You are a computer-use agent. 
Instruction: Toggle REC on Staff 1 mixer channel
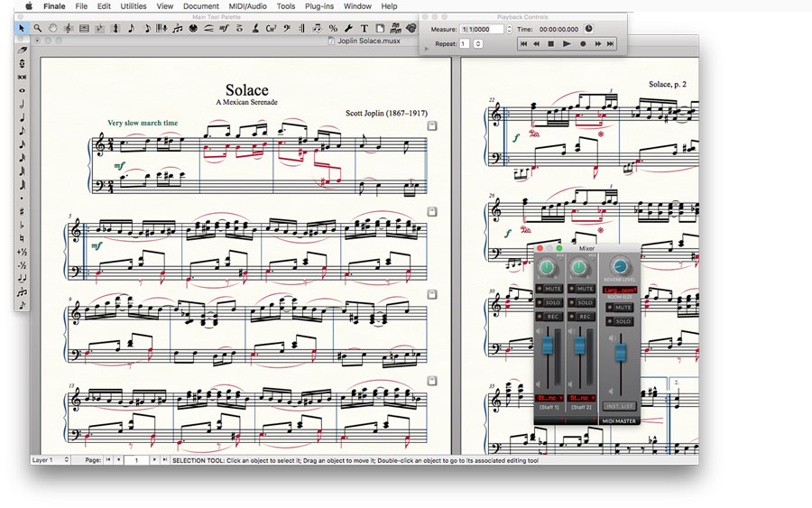[x=550, y=317]
